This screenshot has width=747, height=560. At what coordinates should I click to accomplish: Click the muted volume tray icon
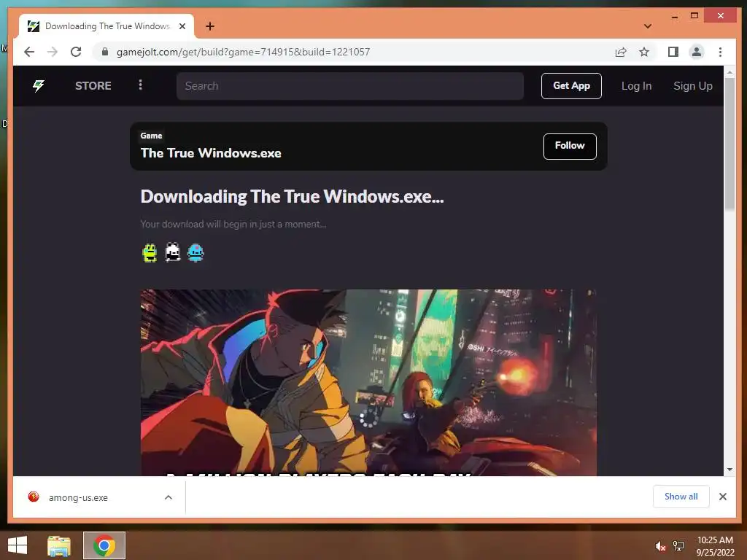click(660, 546)
